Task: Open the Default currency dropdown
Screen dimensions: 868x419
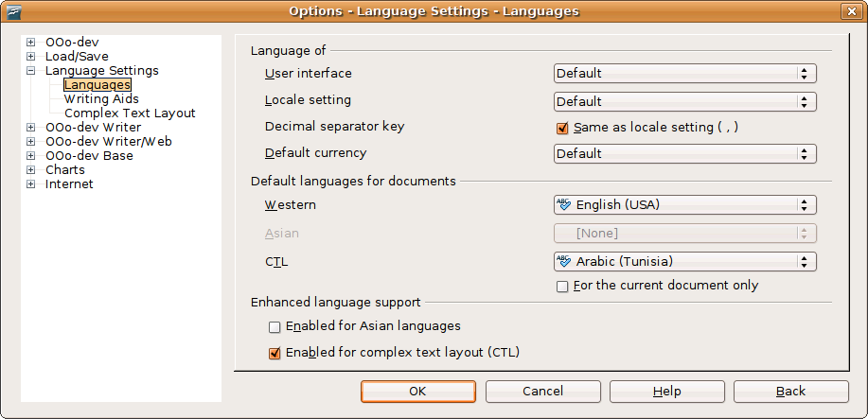Action: tap(684, 153)
